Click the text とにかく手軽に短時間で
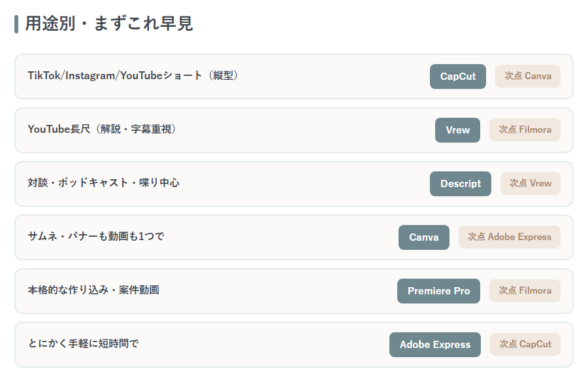Image resolution: width=588 pixels, height=382 pixels. 83,344
